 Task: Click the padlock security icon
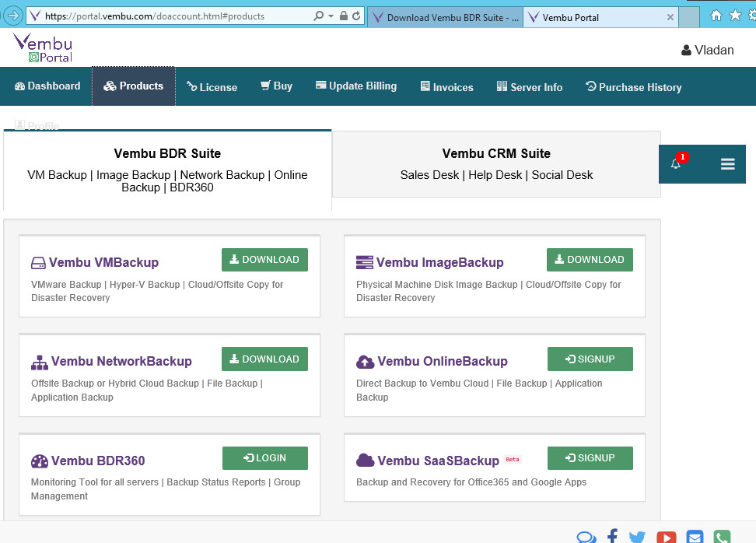pyautogui.click(x=343, y=16)
